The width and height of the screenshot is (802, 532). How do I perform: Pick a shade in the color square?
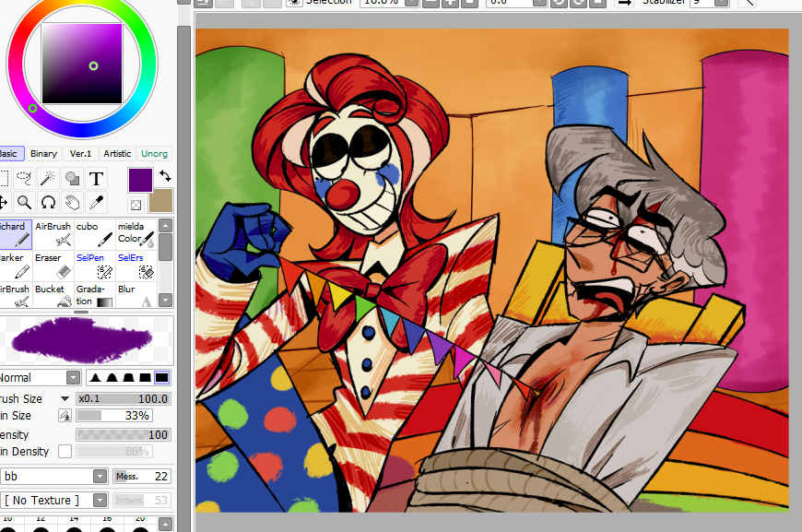pos(82,64)
